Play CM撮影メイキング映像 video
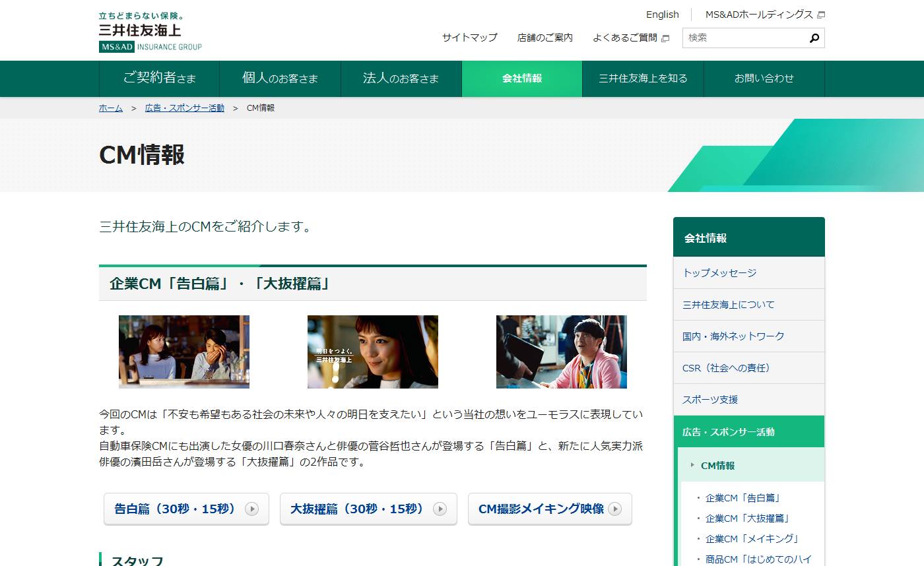The width and height of the screenshot is (924, 566). tap(550, 509)
